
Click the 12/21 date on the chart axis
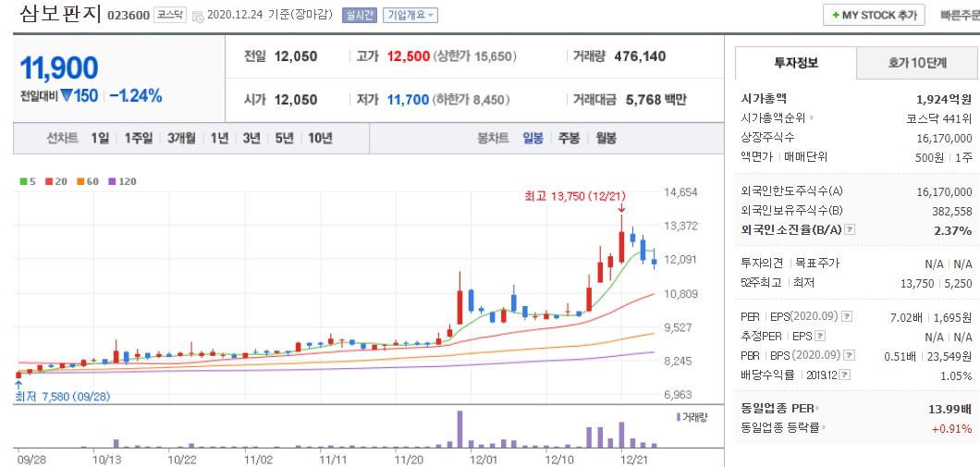click(633, 460)
